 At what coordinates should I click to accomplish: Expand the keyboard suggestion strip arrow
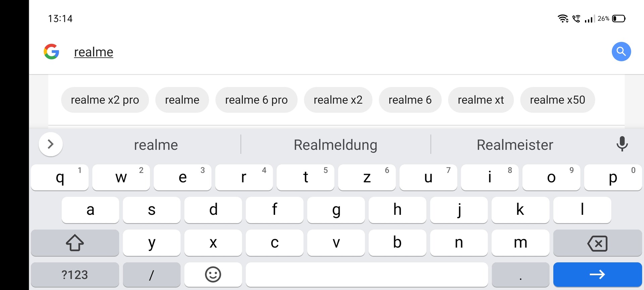click(51, 144)
